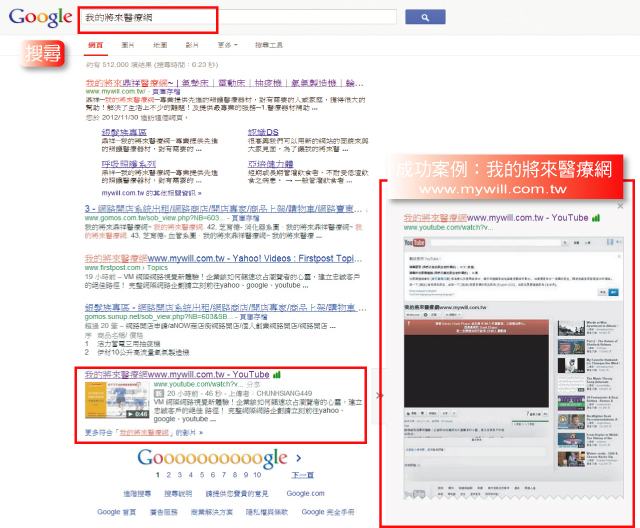Viewport: 640px width, 528px height.
Task: Open 頁庫存檔 next to www.mywill.com.tw
Action: point(166,92)
